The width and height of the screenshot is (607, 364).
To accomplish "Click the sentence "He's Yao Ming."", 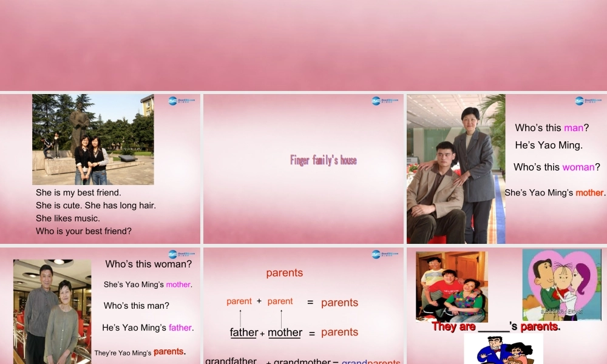I will (549, 146).
